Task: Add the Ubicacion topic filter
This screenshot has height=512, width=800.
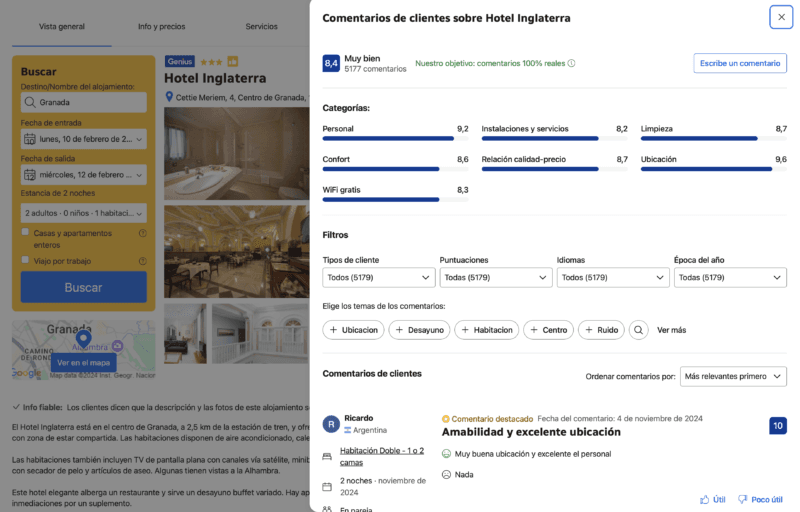Action: click(353, 330)
